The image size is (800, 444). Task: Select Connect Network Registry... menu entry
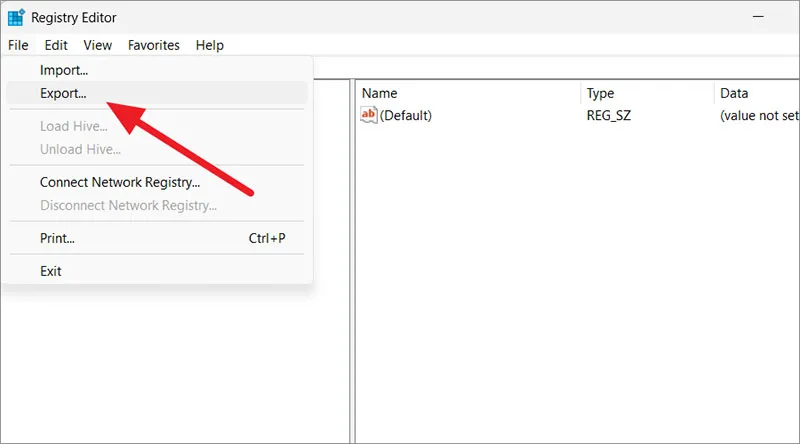(x=157, y=182)
